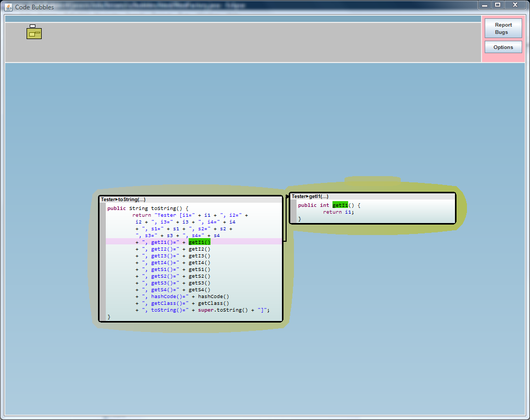Click the Report Bugs button

click(x=503, y=28)
